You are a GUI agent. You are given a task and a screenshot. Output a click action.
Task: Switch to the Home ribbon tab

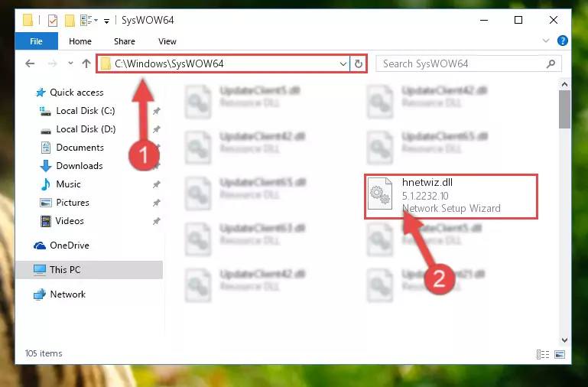tap(80, 41)
